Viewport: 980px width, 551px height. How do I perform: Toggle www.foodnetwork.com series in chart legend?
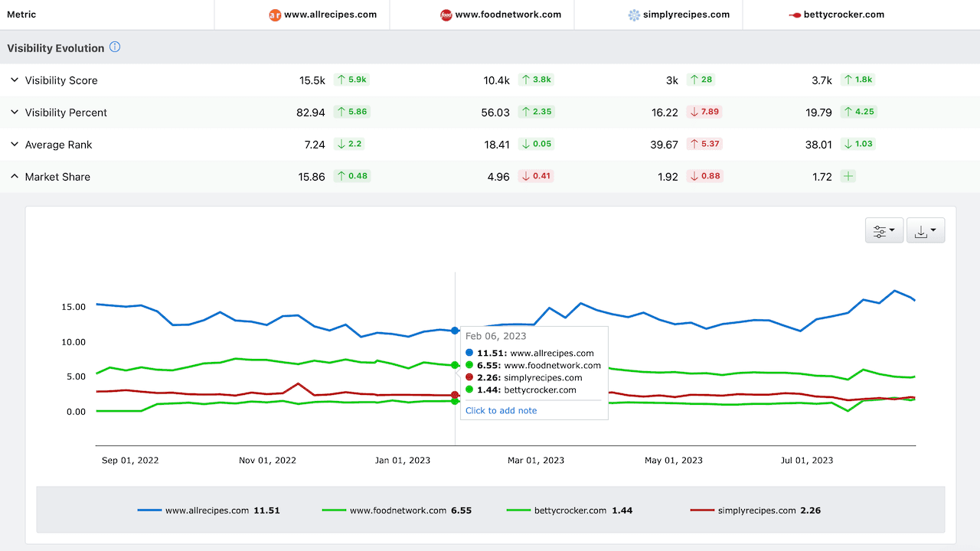pos(397,510)
